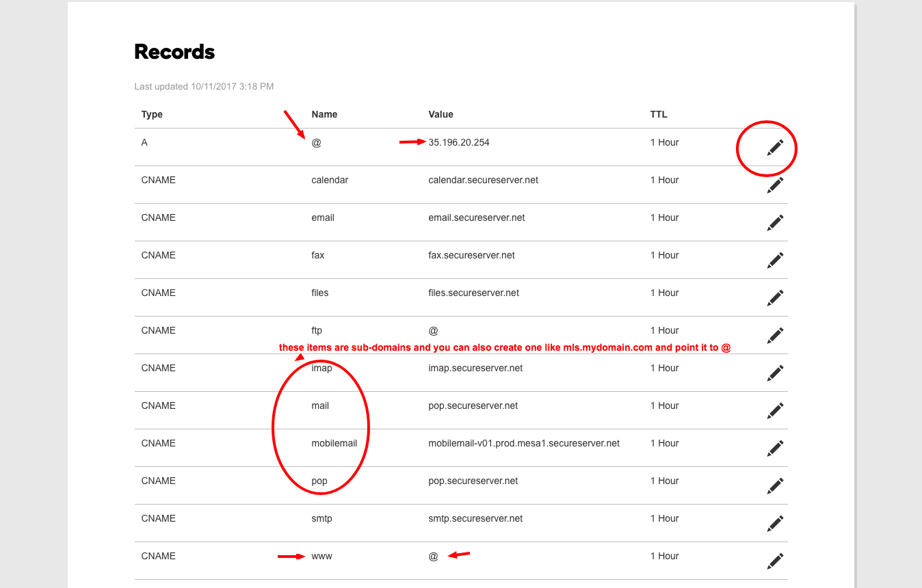Select the IP value 35.196.20.254
Image resolution: width=922 pixels, height=588 pixels.
click(459, 142)
